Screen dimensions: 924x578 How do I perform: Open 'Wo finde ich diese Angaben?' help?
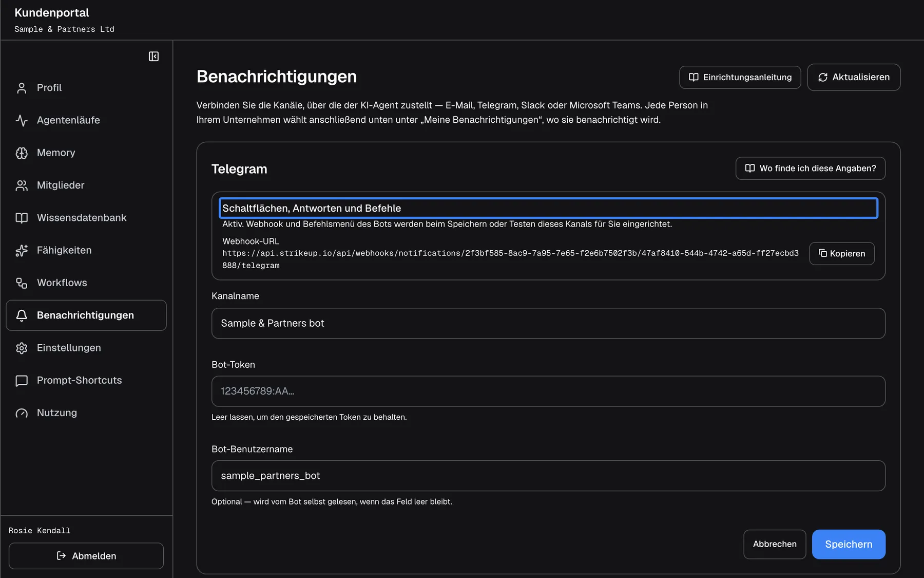tap(810, 169)
